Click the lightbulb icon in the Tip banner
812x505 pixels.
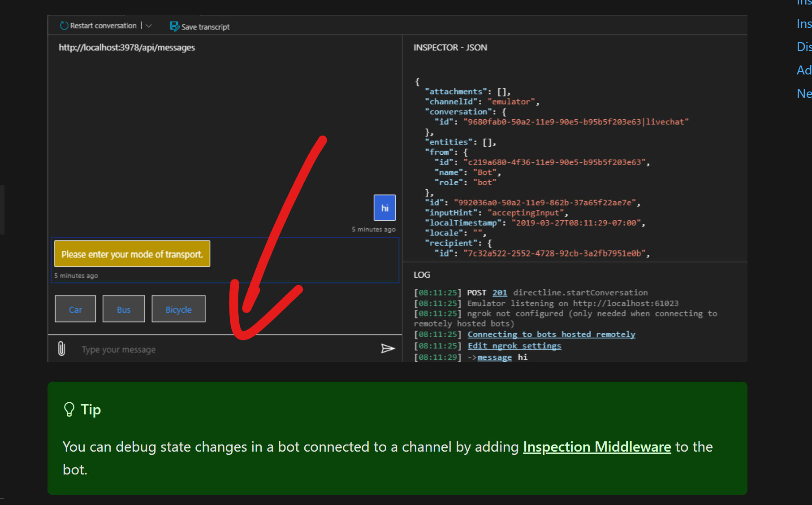69,409
